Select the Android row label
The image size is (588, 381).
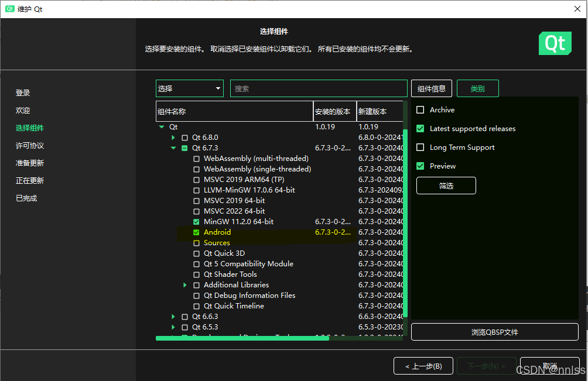tap(217, 232)
